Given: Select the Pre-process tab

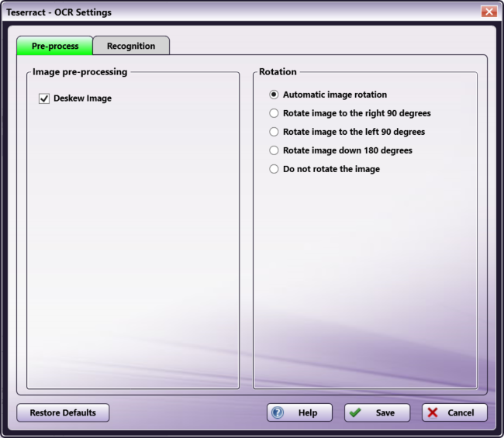Looking at the screenshot, I should 55,46.
